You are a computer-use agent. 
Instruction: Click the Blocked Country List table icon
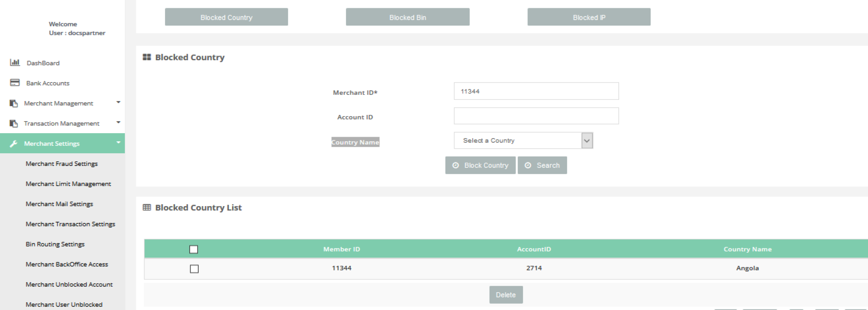[x=147, y=207]
